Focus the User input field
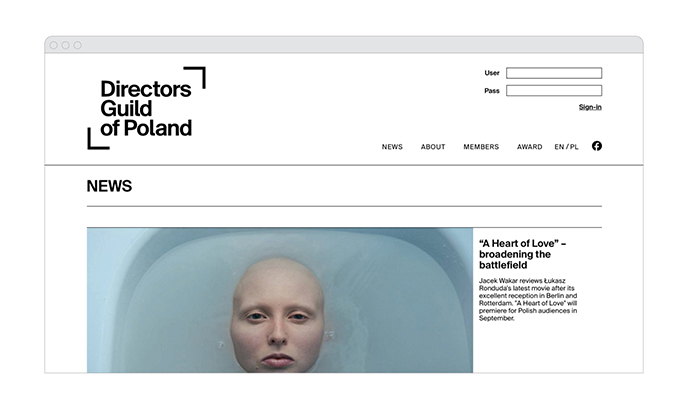 tap(554, 73)
